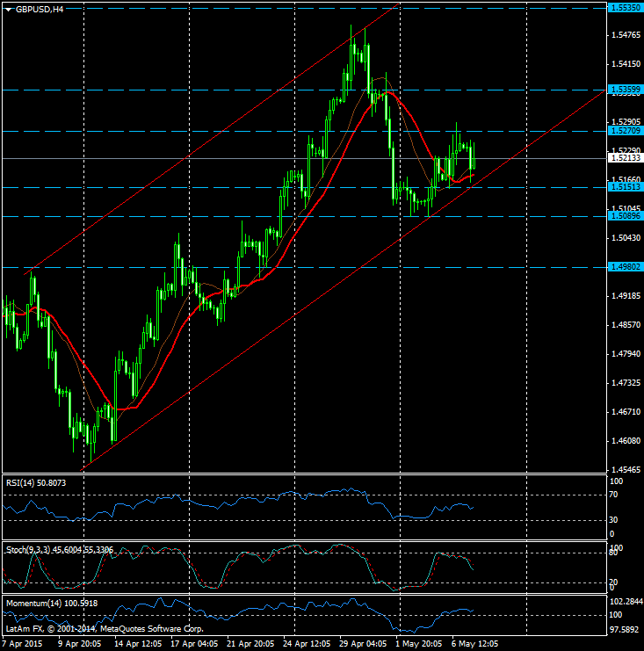Click the LatAm FX MetaQuotes copyright text
This screenshot has width=644, height=651.
pos(104,629)
